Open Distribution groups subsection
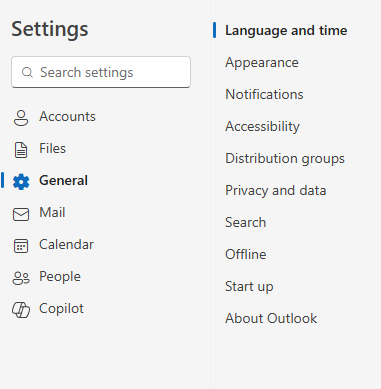The width and height of the screenshot is (381, 389). 285,159
